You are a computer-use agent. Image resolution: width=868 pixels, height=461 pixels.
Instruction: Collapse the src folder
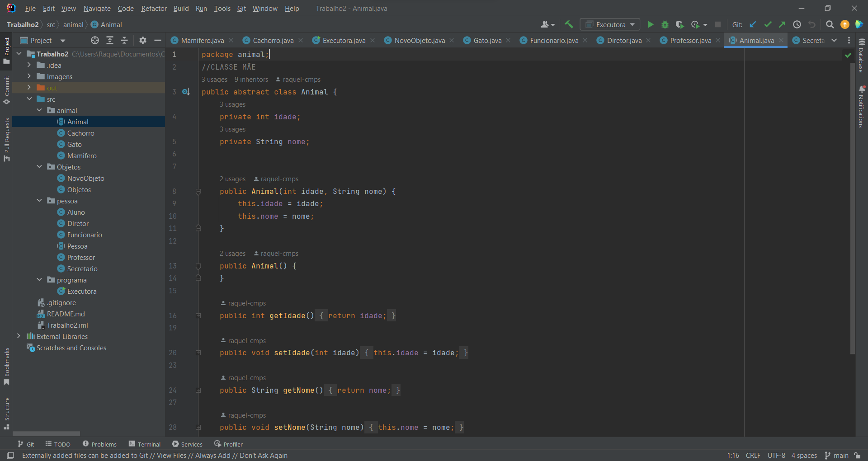29,99
